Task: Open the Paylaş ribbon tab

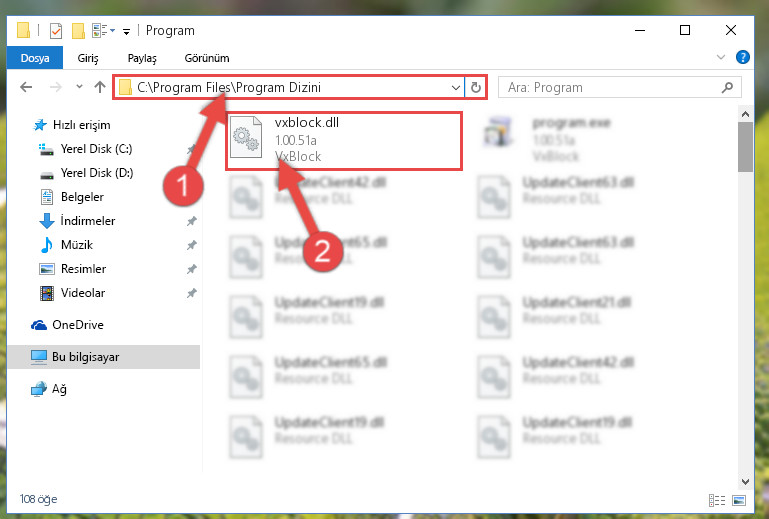Action: tap(142, 58)
